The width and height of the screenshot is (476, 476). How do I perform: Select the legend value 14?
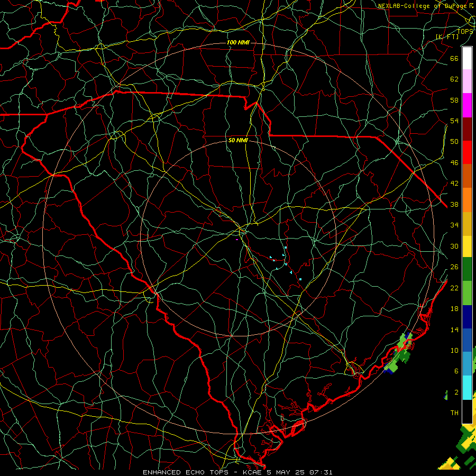coord(454,329)
